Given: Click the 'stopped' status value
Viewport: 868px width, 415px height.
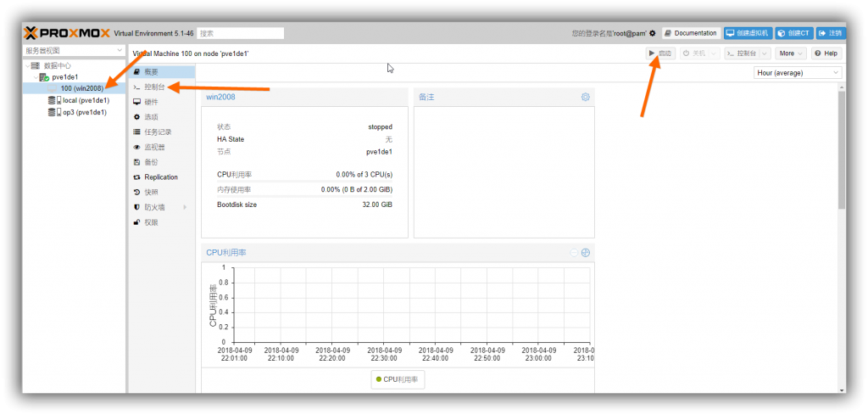Looking at the screenshot, I should (381, 127).
